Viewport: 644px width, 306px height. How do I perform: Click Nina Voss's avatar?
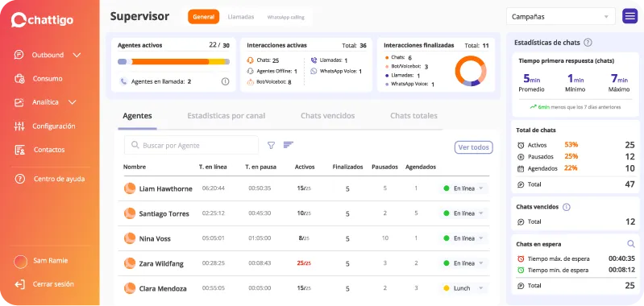[x=130, y=238]
